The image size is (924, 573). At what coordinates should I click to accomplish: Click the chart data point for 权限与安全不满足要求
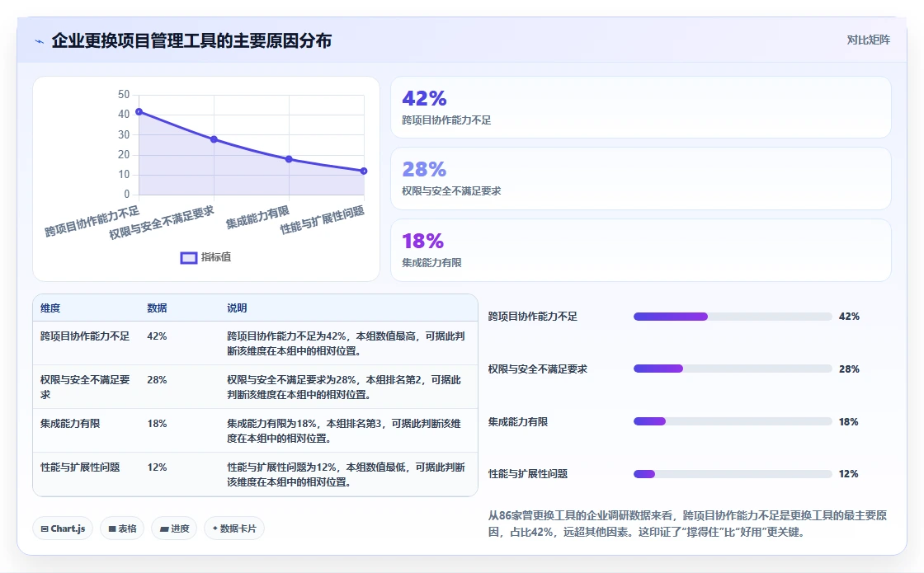pyautogui.click(x=214, y=139)
